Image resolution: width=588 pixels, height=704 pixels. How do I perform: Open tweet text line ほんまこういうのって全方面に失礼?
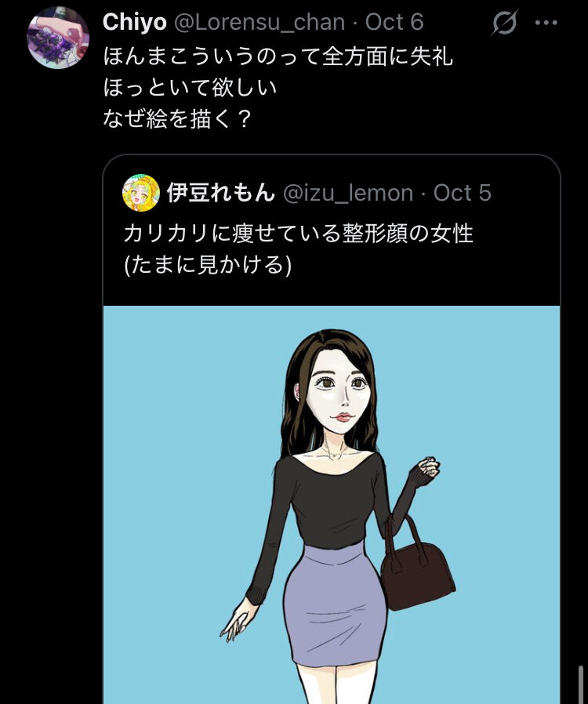pos(278,57)
